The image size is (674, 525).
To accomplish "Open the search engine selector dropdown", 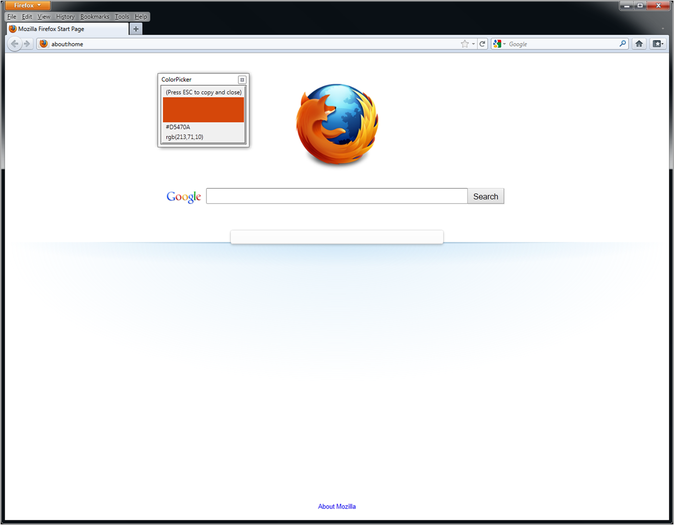I will coord(499,44).
